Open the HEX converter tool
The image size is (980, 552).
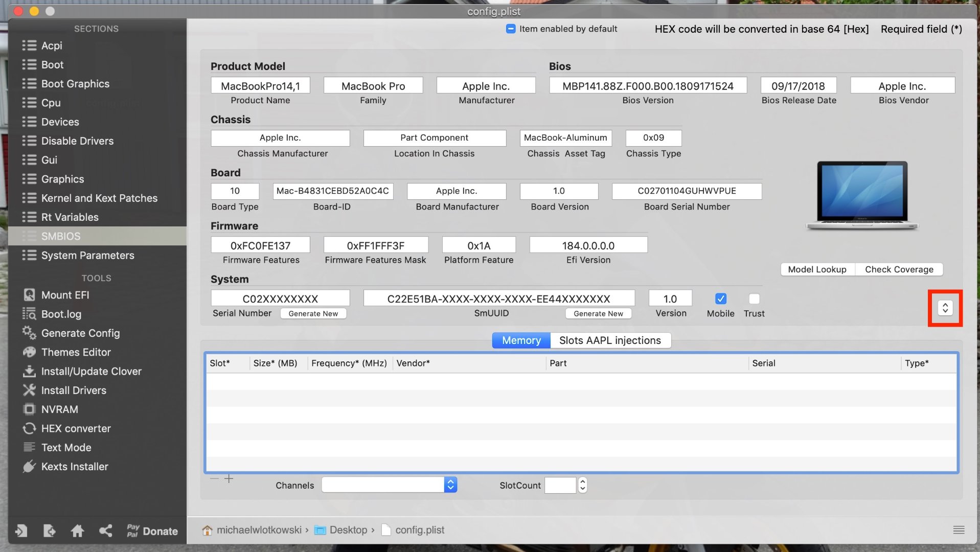click(x=76, y=428)
